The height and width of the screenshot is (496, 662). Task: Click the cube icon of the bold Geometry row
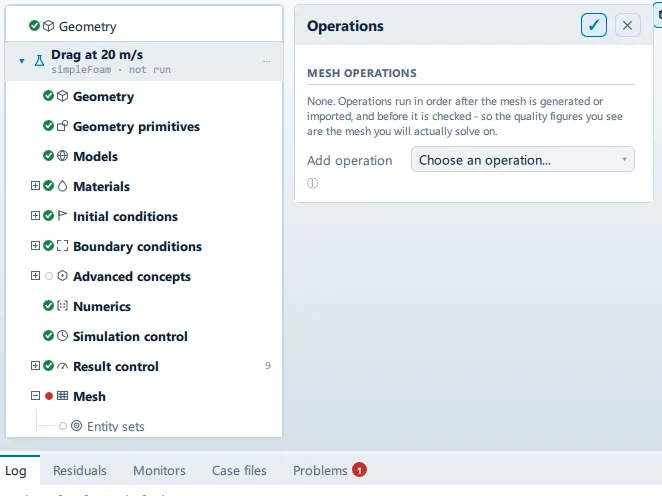coord(62,96)
